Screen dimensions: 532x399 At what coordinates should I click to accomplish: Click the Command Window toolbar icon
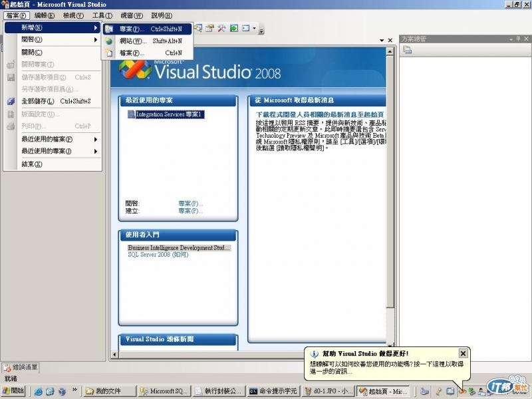coord(246,28)
